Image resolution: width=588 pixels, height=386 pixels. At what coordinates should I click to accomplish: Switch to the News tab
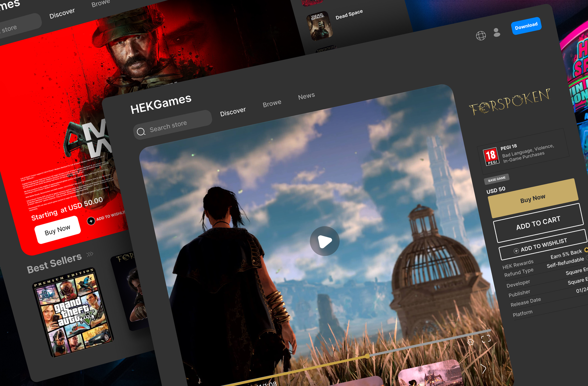point(306,96)
